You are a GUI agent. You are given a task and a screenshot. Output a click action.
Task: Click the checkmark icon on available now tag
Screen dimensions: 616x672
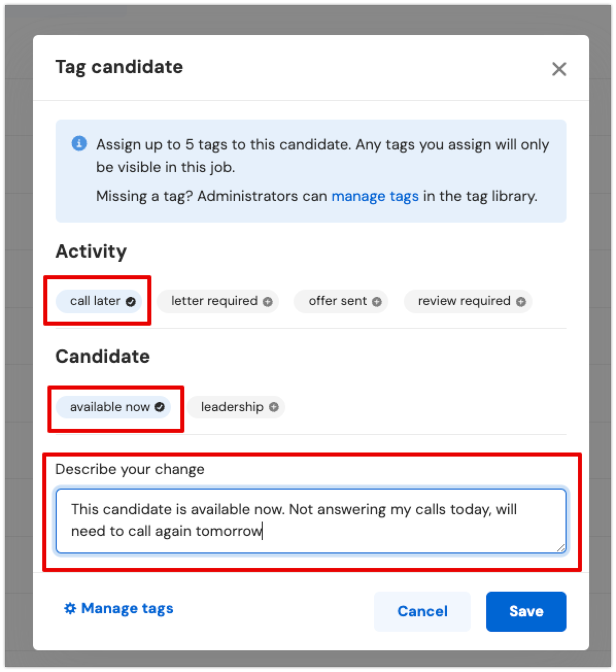pyautogui.click(x=160, y=407)
